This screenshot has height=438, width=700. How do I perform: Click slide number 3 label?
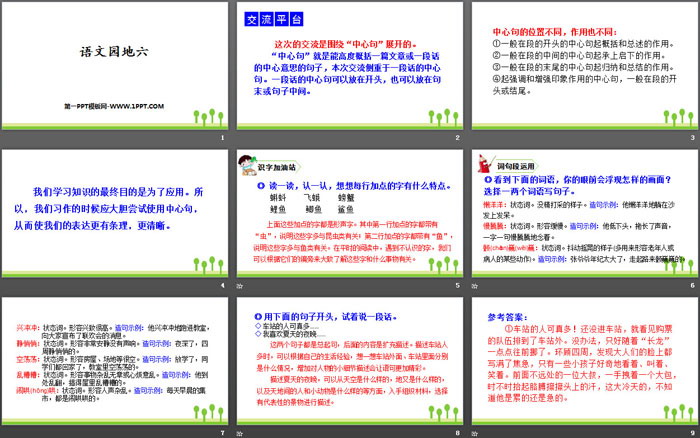tap(692, 138)
